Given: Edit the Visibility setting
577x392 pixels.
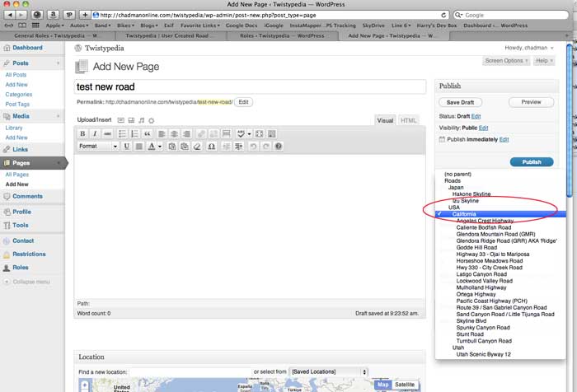Looking at the screenshot, I should (x=483, y=128).
